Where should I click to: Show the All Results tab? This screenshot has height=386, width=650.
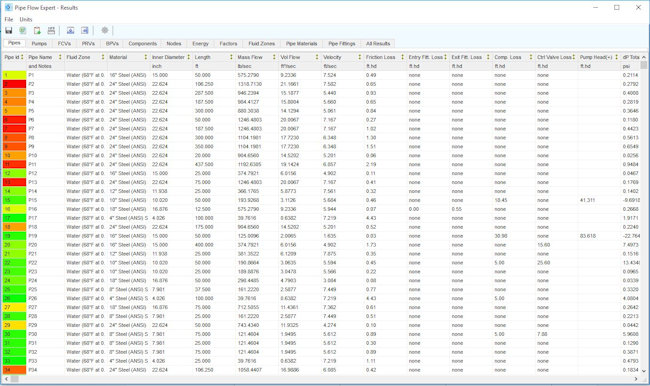point(378,44)
